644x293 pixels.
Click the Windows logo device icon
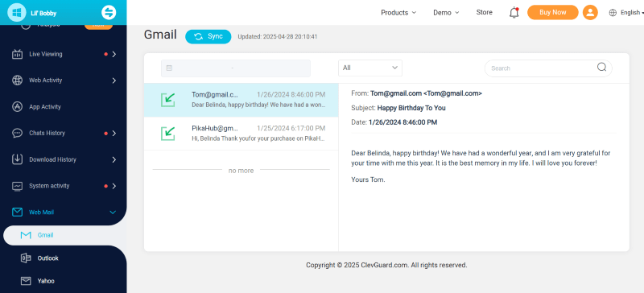pyautogui.click(x=17, y=13)
